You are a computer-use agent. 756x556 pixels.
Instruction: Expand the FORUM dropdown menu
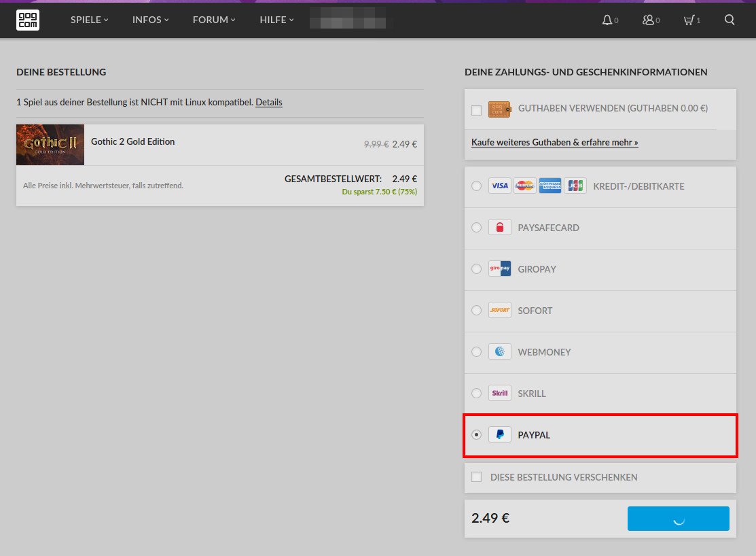point(214,20)
